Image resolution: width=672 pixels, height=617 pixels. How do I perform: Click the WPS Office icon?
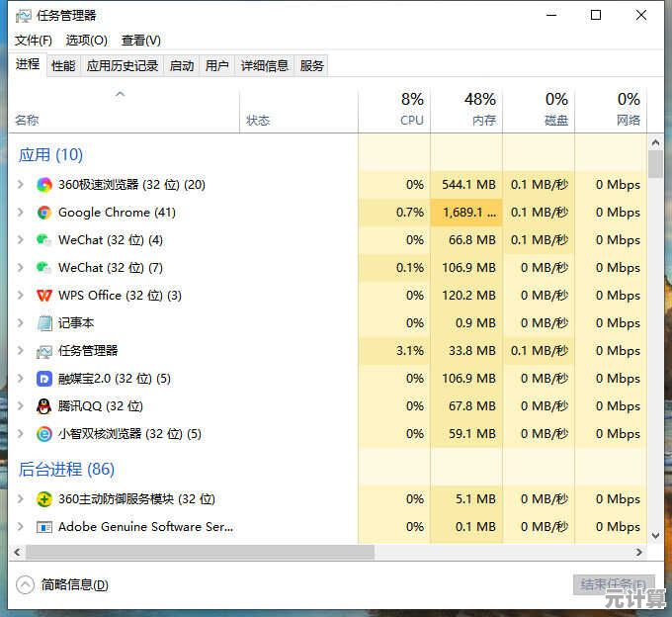[x=44, y=296]
